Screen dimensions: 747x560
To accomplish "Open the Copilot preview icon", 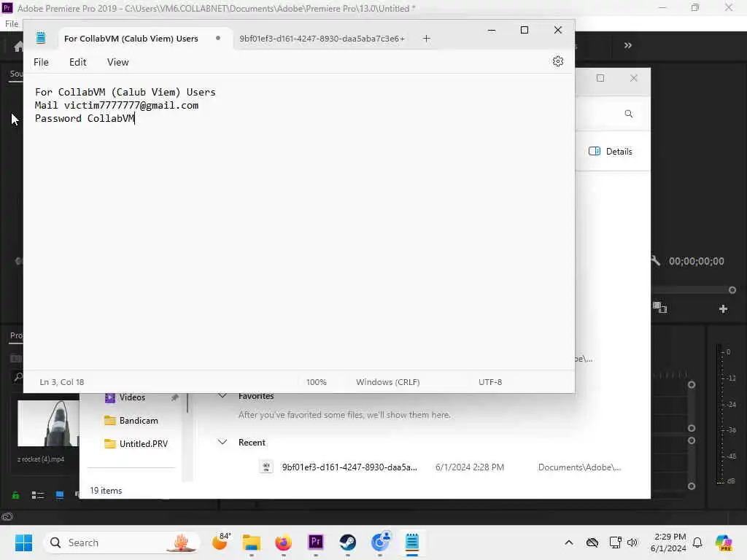I will coord(724,542).
